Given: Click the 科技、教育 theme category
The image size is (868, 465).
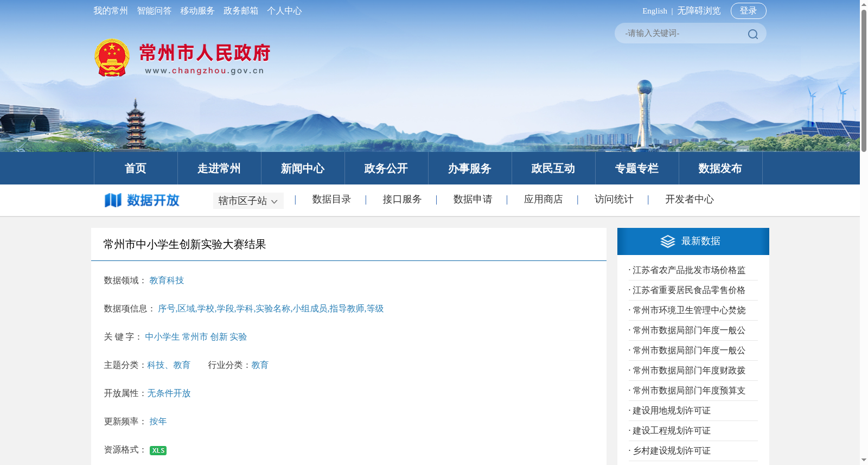Looking at the screenshot, I should (x=169, y=365).
